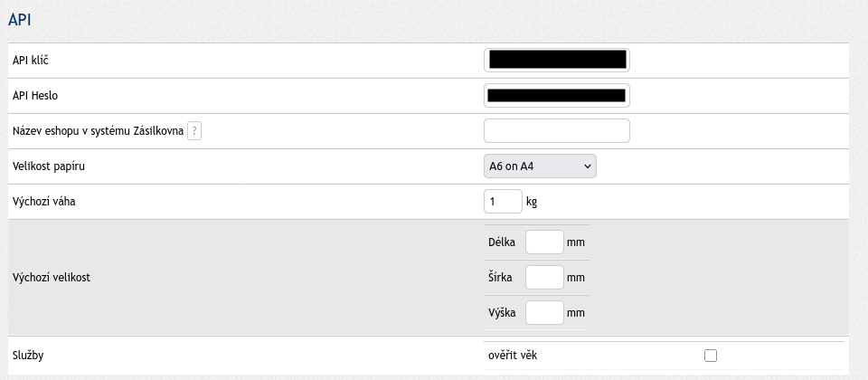Click the API section heading

pos(20,20)
